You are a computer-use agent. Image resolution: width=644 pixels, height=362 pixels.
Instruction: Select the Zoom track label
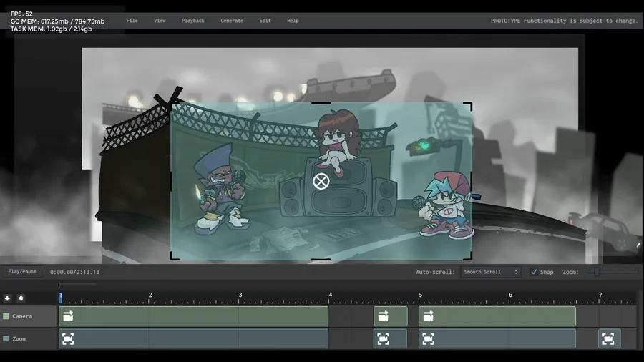tap(19, 338)
